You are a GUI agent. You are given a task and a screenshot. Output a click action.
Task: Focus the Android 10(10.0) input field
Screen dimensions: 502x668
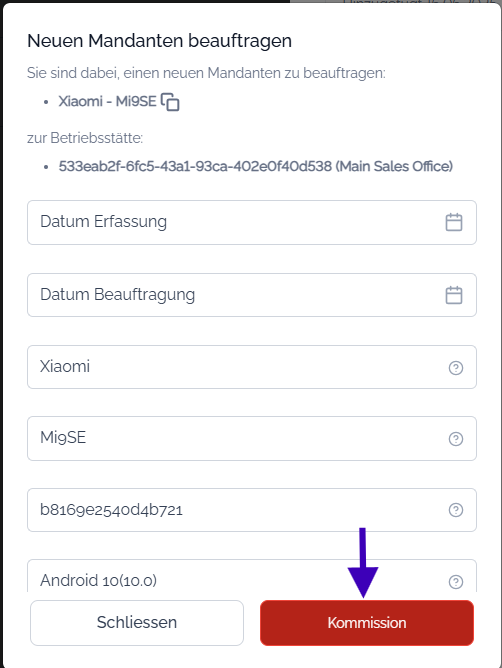tap(252, 576)
